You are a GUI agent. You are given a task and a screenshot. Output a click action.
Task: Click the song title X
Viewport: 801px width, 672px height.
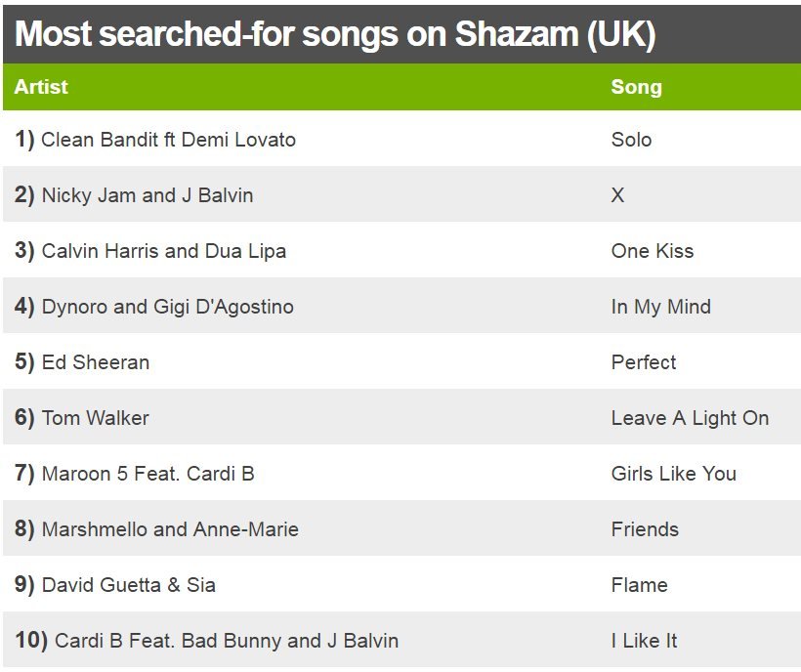617,195
